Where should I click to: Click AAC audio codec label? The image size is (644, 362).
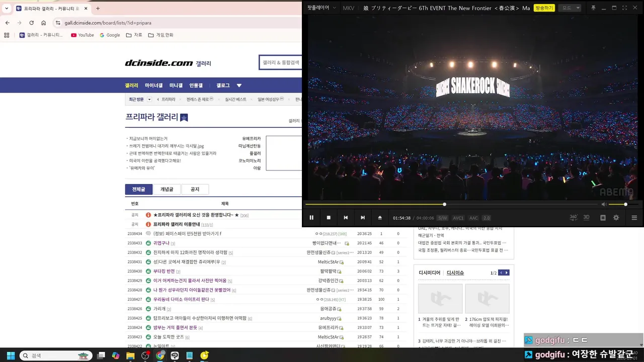473,218
